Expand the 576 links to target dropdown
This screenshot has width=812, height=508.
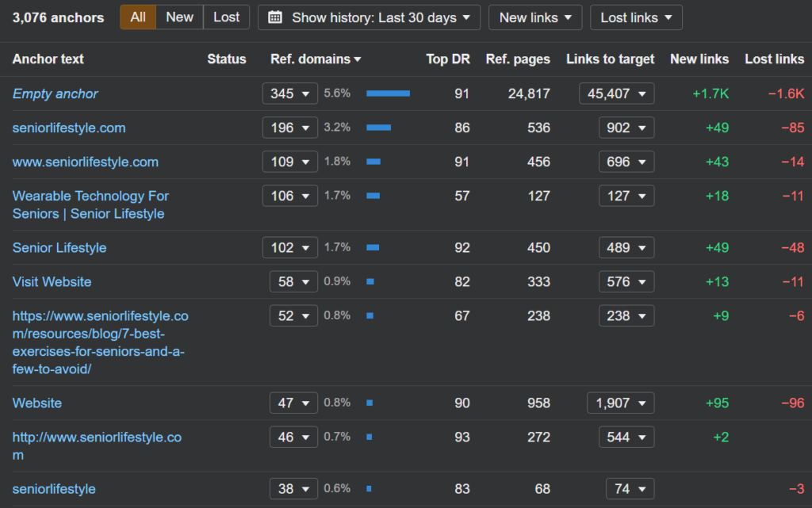pos(626,282)
